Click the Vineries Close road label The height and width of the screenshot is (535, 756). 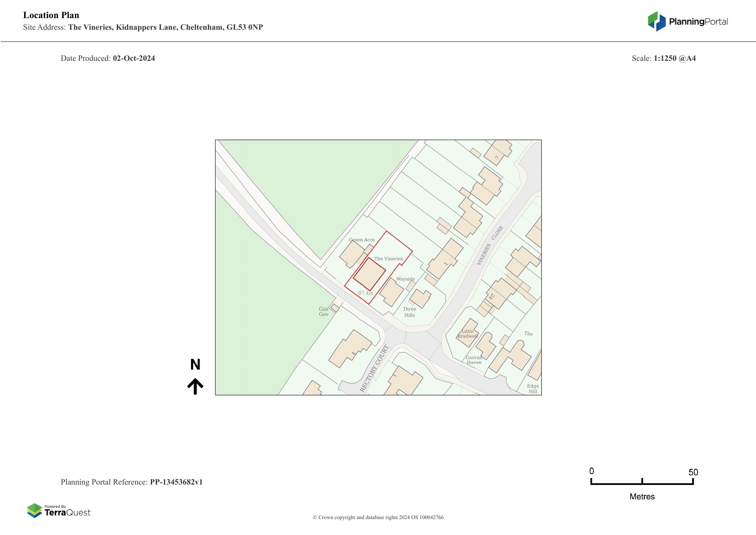[490, 245]
